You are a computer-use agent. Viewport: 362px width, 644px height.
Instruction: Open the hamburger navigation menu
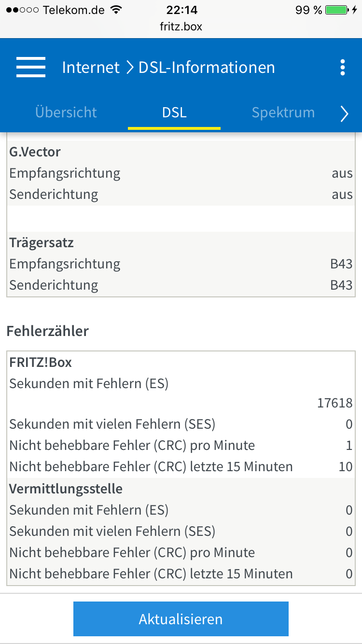[x=31, y=67]
